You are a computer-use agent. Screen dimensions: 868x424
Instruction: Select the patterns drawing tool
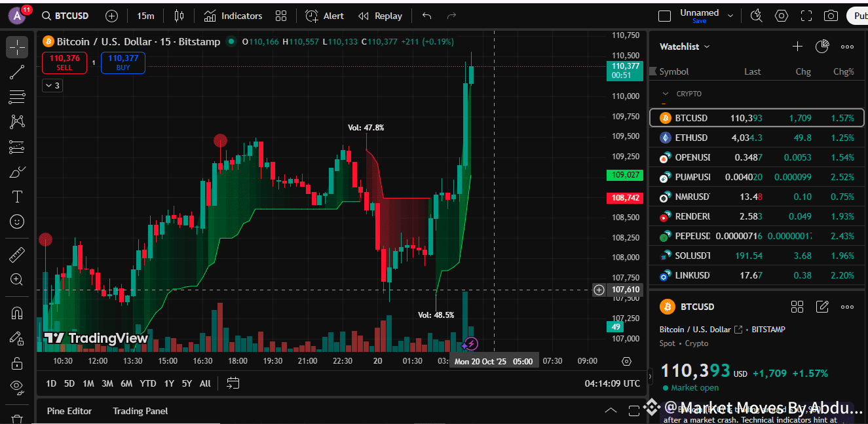pos(17,122)
